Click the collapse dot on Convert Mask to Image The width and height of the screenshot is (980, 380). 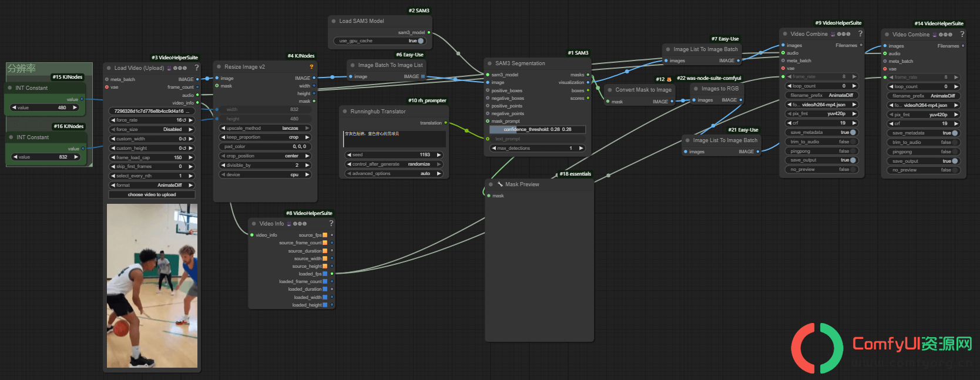tap(610, 90)
